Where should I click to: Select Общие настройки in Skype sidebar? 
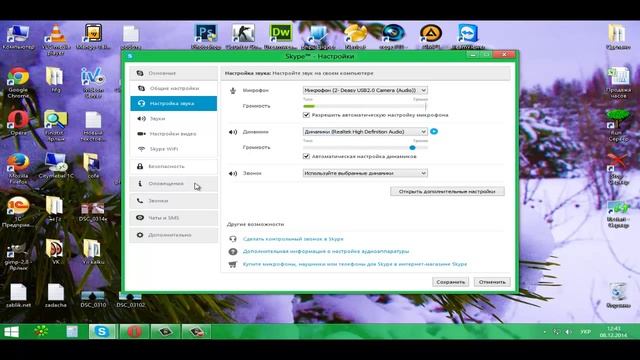173,88
